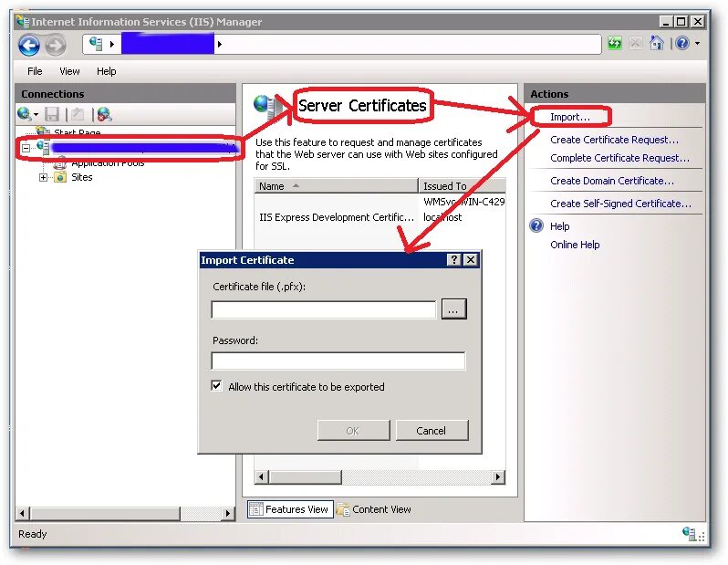728x565 pixels.
Task: Click Create Domain Certificate... action
Action: point(612,181)
